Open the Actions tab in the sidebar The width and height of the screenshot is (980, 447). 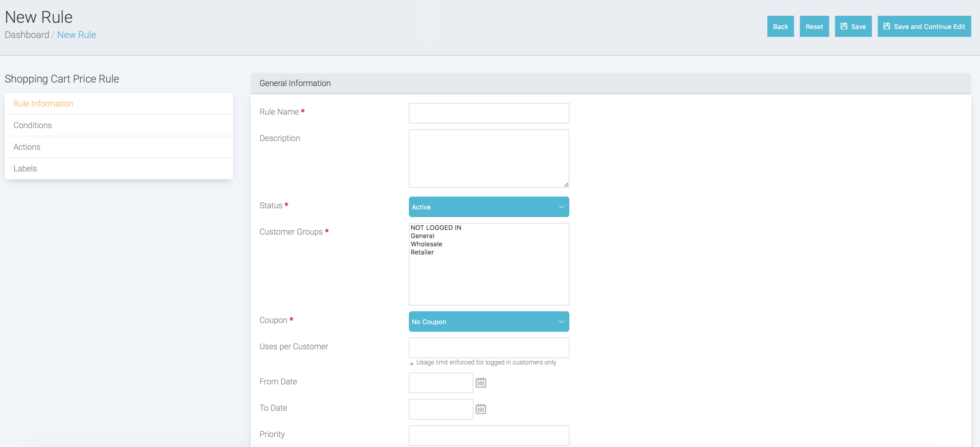coord(27,147)
